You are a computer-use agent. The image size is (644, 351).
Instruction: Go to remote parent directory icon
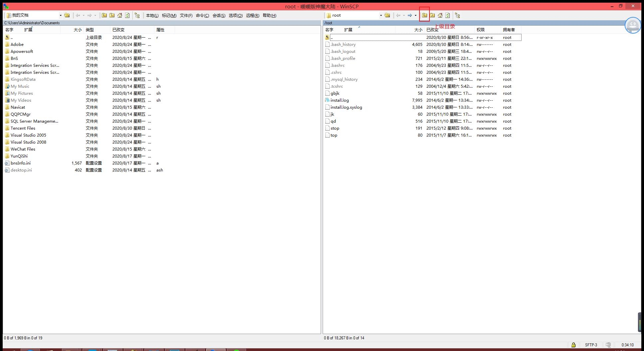pos(424,15)
